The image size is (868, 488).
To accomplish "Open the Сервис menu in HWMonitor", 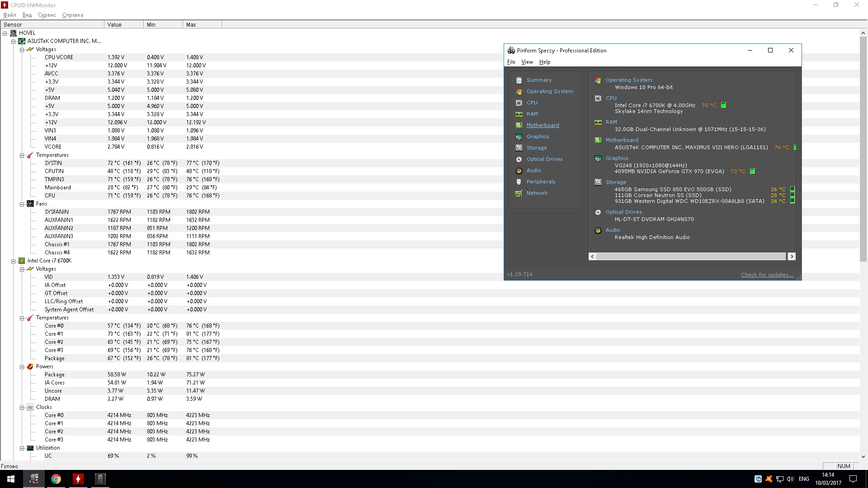I will (x=47, y=15).
